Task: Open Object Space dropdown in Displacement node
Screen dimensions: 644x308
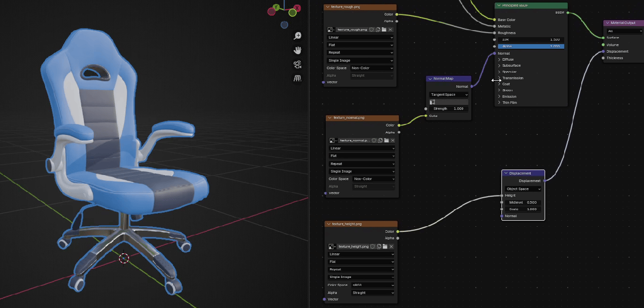Action: [523, 189]
